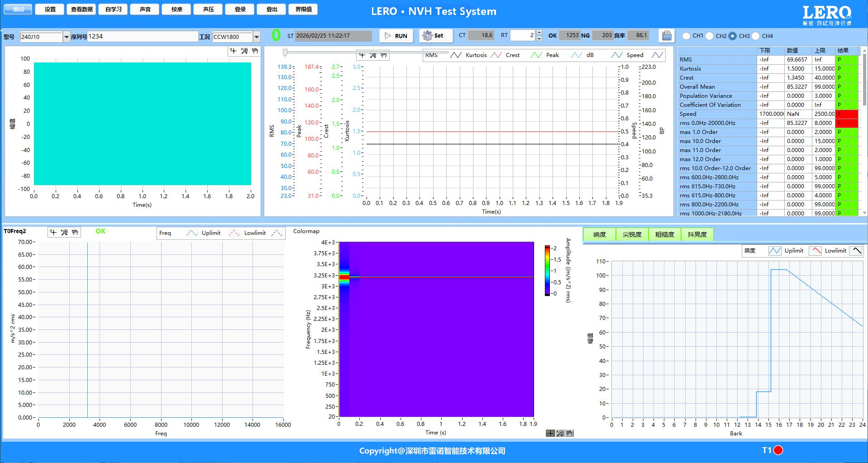Select pan hand tool on RMS trend graph

pos(384,55)
